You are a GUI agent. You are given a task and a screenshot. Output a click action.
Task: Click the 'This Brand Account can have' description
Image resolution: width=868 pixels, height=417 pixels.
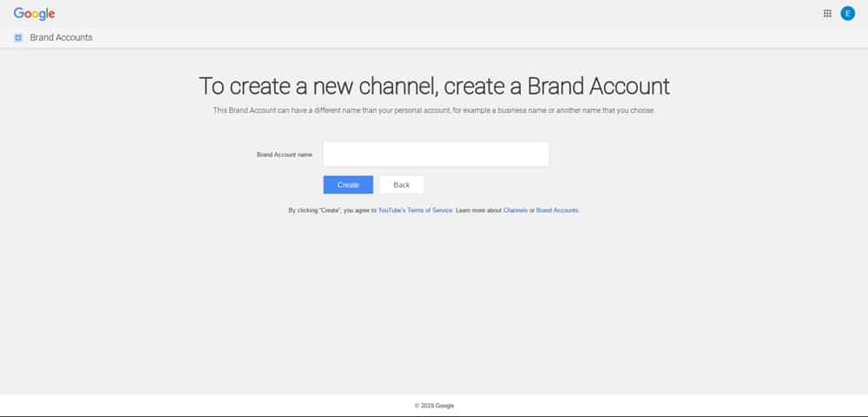point(434,110)
